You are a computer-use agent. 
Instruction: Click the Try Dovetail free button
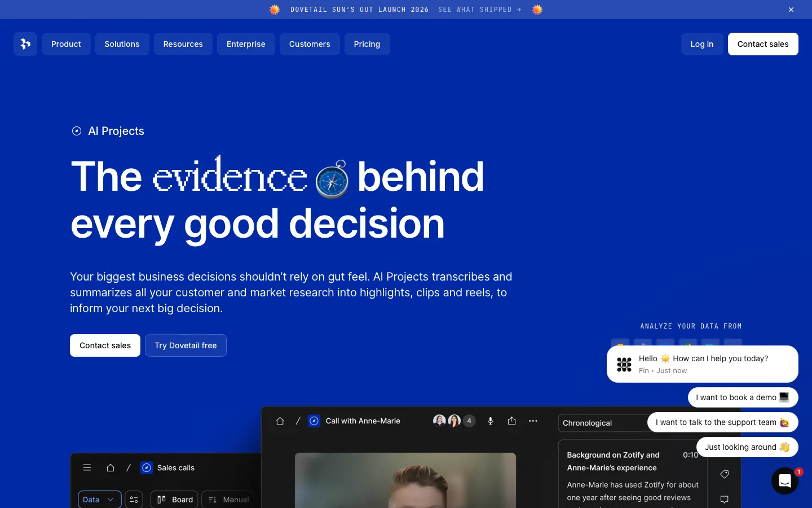(x=186, y=345)
